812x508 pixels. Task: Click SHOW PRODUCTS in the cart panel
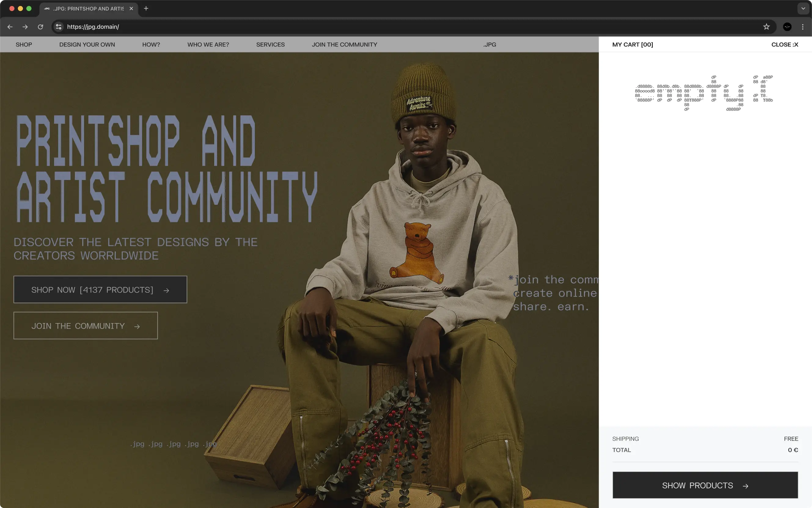pyautogui.click(x=705, y=485)
